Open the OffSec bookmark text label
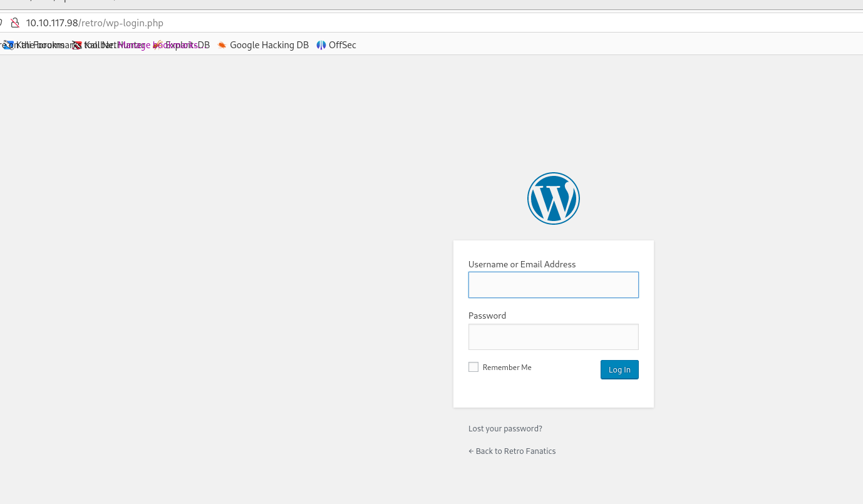The image size is (863, 504). [343, 45]
